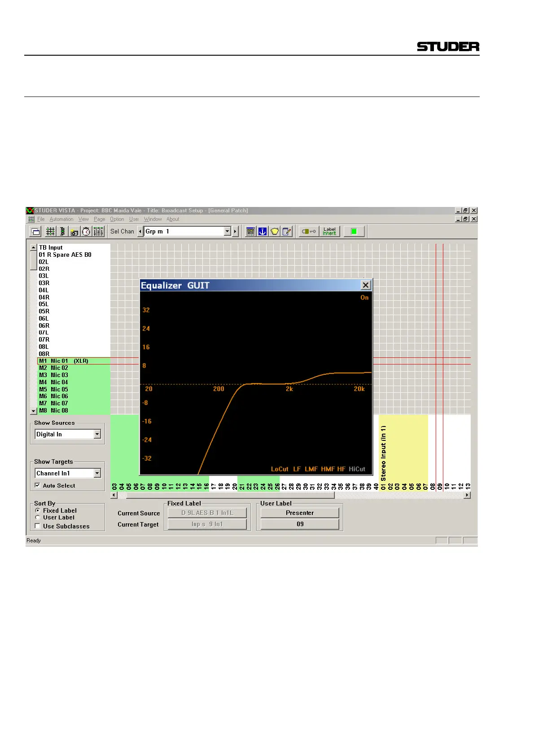
Task: Open the File menu
Action: click(x=41, y=219)
